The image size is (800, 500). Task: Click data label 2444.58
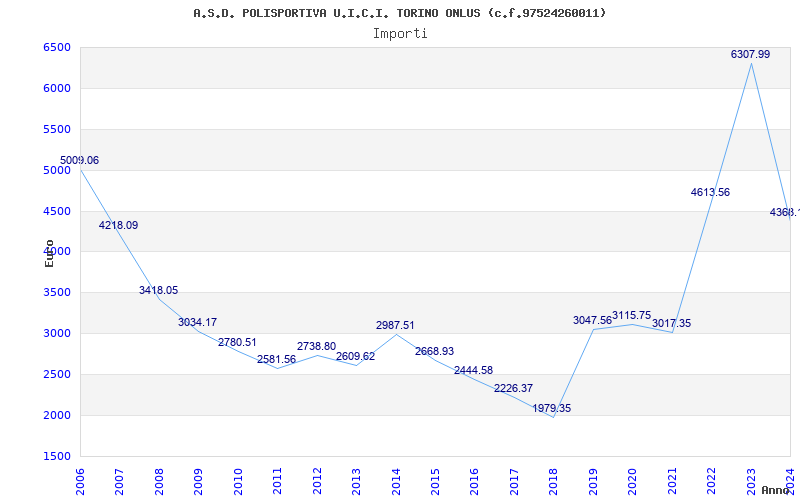pyautogui.click(x=473, y=370)
